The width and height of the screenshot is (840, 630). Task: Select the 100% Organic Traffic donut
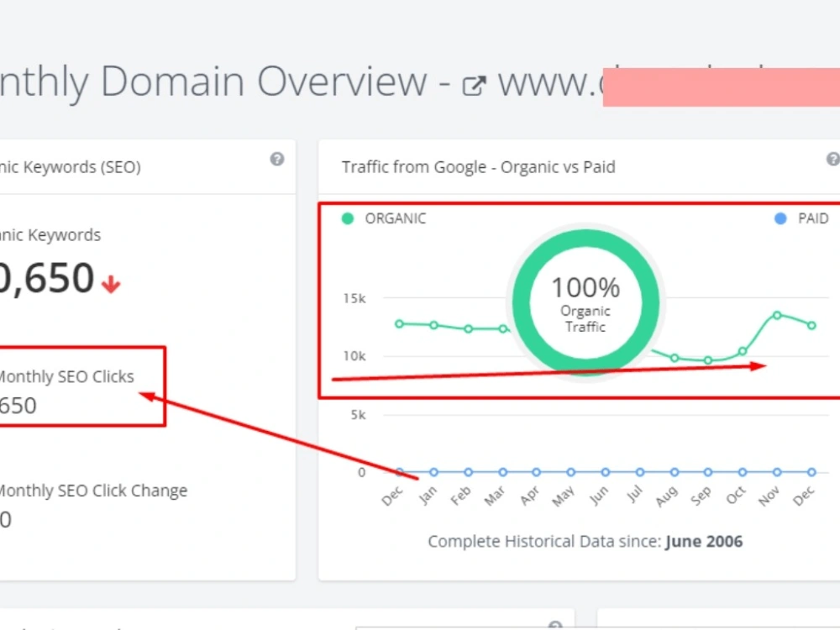tap(585, 302)
